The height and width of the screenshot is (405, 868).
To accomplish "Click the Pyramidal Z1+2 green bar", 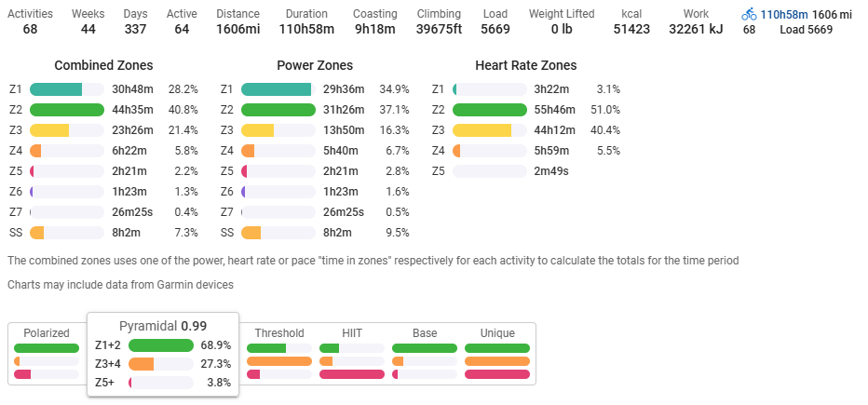I will (x=160, y=345).
